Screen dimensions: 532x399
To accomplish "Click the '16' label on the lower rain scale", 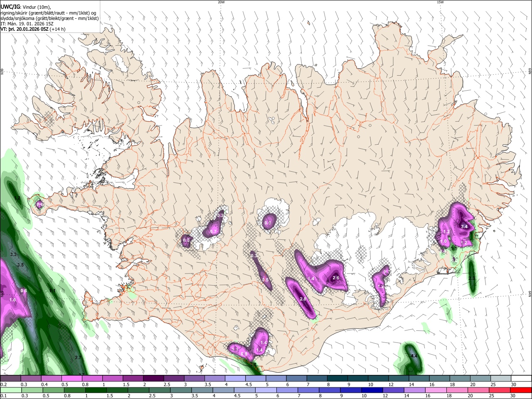I will click(427, 396).
